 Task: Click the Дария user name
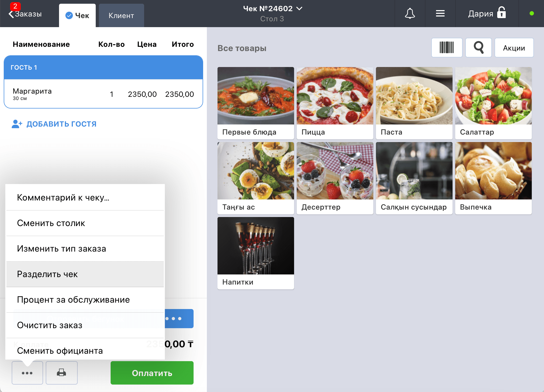(x=480, y=14)
